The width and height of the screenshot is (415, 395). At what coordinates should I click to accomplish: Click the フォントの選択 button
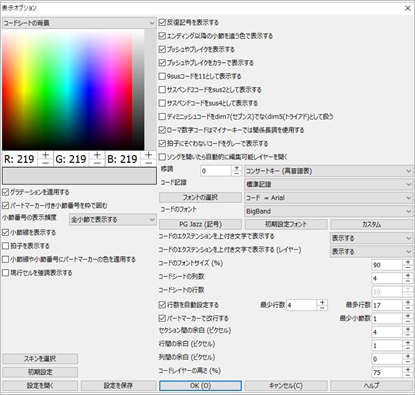coord(200,198)
